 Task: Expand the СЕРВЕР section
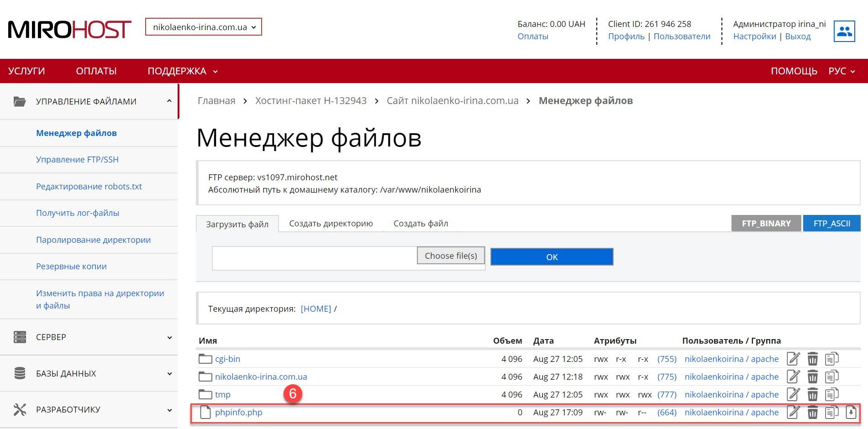coord(169,338)
